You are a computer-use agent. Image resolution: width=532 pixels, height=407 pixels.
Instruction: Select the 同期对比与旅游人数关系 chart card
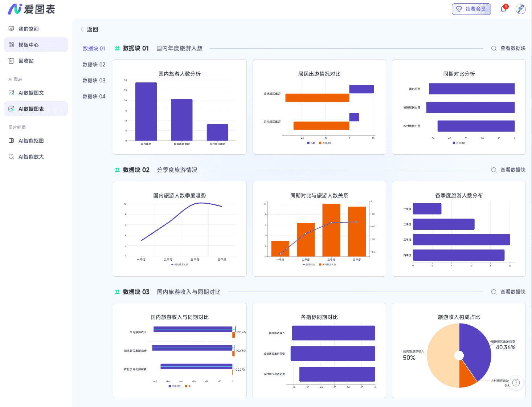tap(319, 229)
